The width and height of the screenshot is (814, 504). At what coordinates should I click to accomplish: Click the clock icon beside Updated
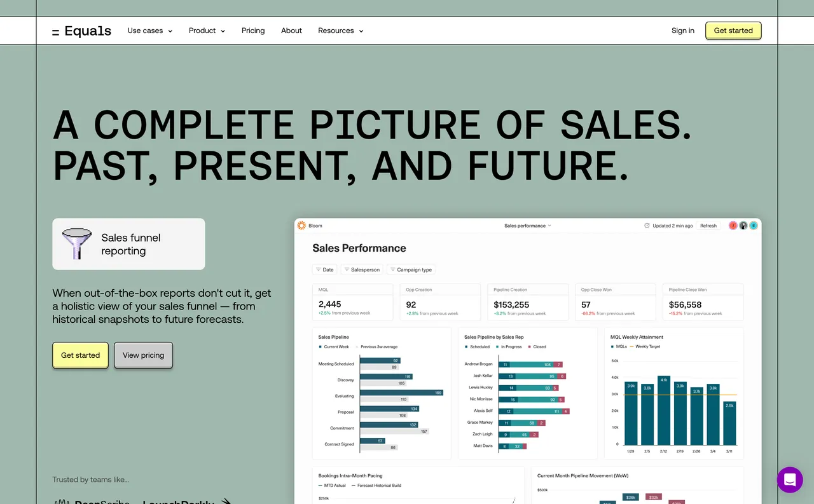click(647, 226)
